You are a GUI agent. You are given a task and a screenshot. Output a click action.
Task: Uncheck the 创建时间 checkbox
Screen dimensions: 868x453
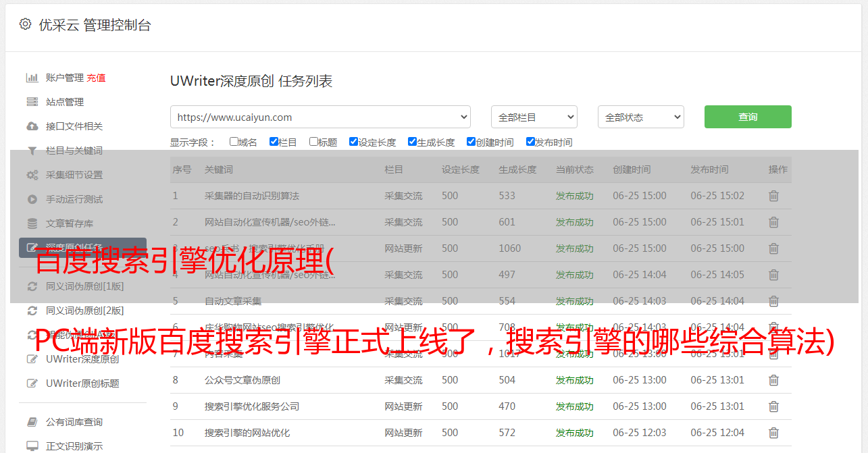pyautogui.click(x=471, y=142)
